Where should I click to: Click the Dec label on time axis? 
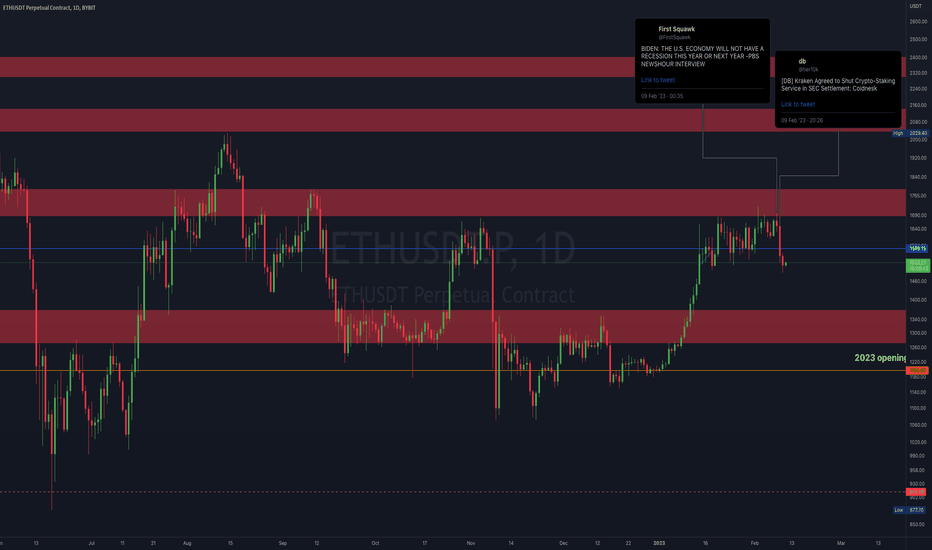pyautogui.click(x=563, y=543)
